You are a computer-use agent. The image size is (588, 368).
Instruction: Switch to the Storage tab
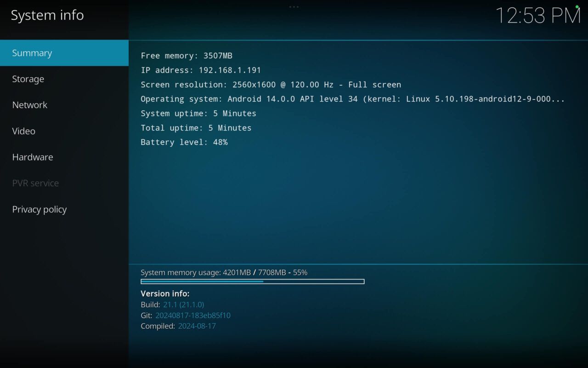[x=28, y=79]
